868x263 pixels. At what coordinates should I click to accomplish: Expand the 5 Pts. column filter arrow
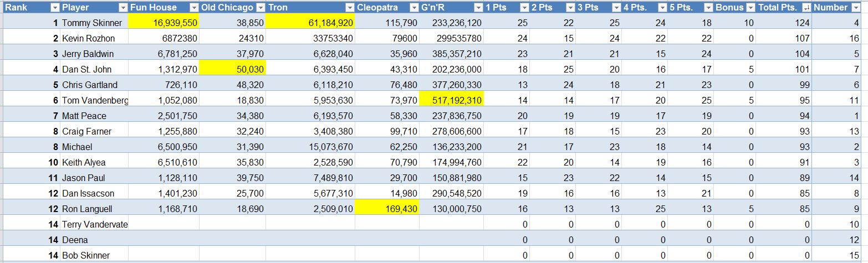click(707, 8)
